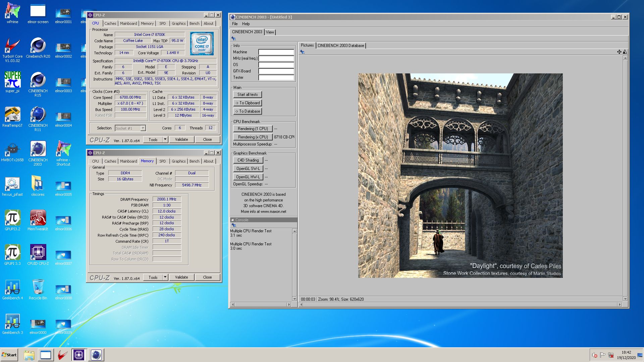Click CPU-Z taskbar button
The image size is (644, 362).
coord(79,355)
